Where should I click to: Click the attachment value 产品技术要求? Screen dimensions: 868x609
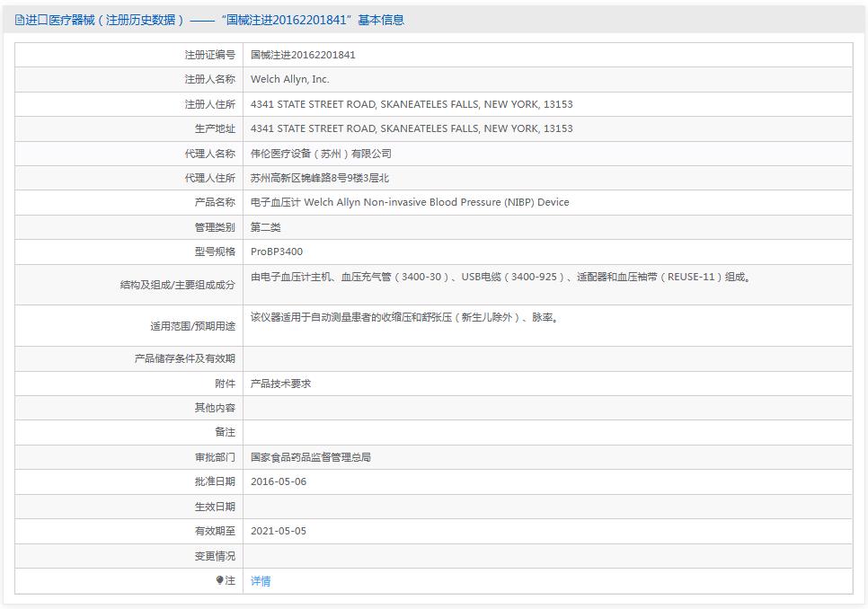coord(280,384)
